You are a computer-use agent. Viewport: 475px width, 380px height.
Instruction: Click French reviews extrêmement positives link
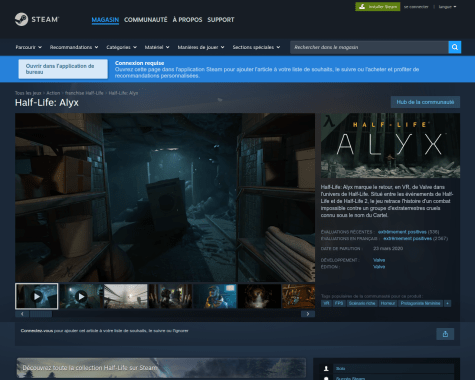tap(407, 239)
